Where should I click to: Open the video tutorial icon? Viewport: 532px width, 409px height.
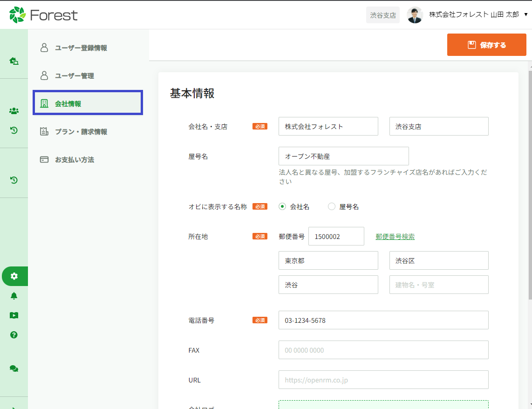point(14,315)
